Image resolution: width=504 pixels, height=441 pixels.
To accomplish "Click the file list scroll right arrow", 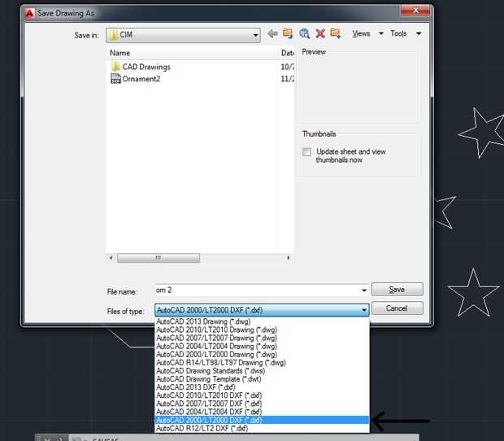I will (288, 258).
